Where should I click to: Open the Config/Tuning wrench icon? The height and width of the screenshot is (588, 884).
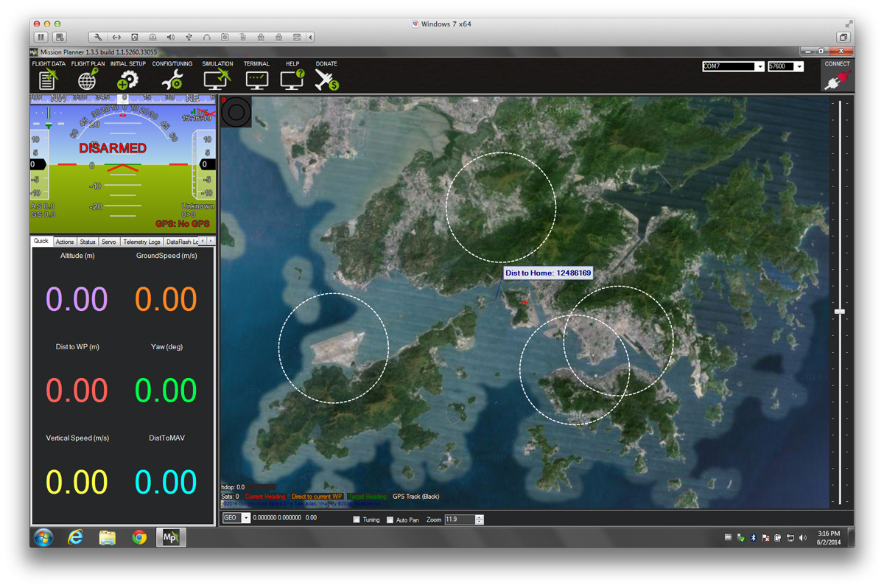coord(172,79)
